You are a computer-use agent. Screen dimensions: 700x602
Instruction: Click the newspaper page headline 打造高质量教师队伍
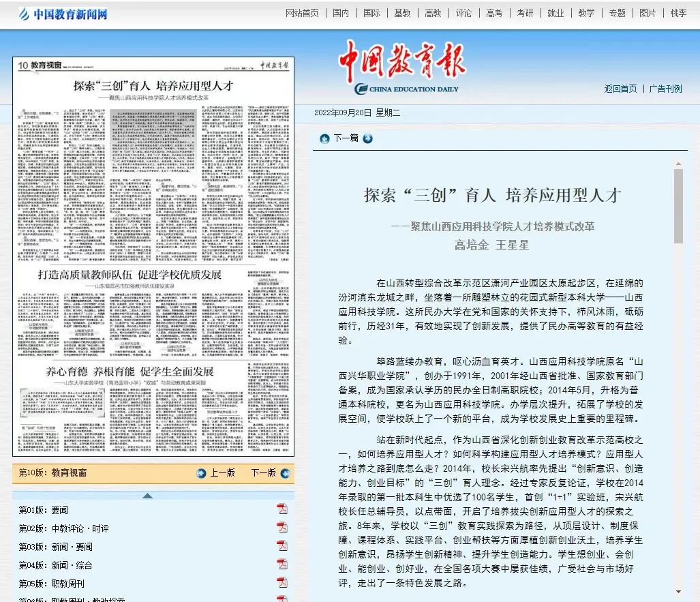(x=130, y=274)
